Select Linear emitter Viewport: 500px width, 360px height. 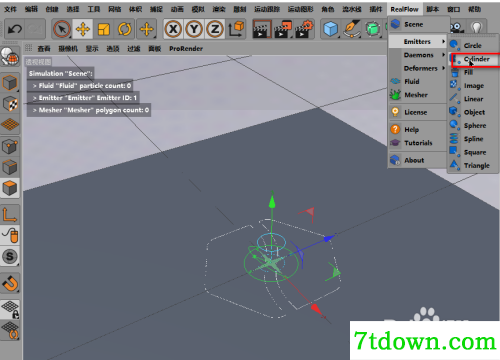[x=473, y=99]
